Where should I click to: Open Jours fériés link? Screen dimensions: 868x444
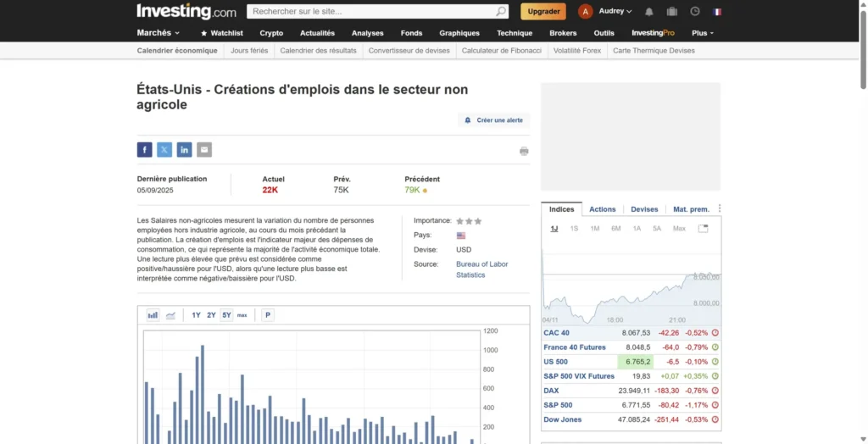[x=249, y=50]
